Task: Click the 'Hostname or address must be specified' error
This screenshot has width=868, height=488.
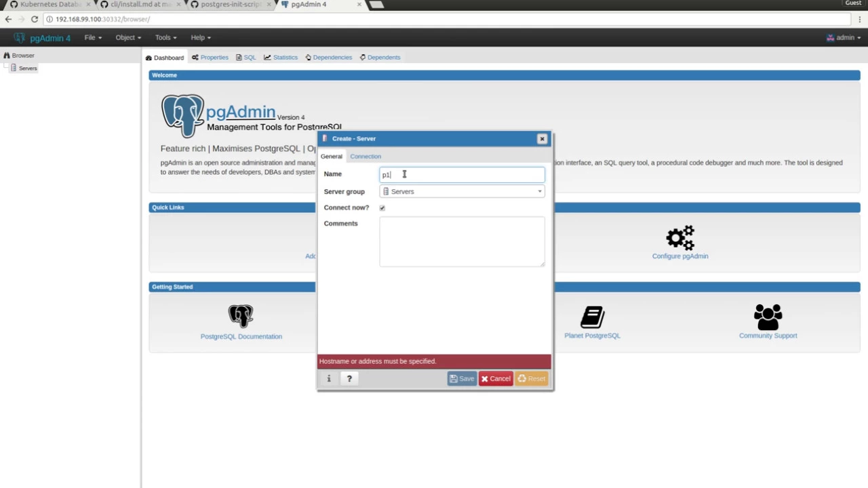Action: [x=434, y=361]
